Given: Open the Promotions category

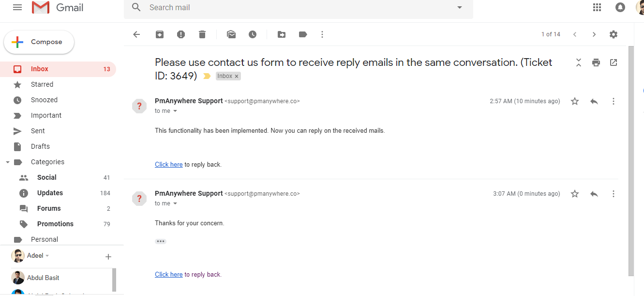Looking at the screenshot, I should 55,224.
